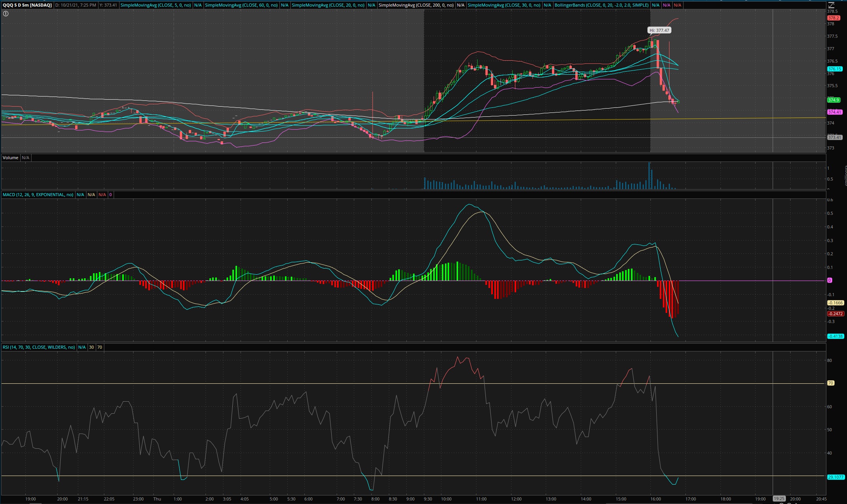Select the Volume study label

click(x=11, y=158)
